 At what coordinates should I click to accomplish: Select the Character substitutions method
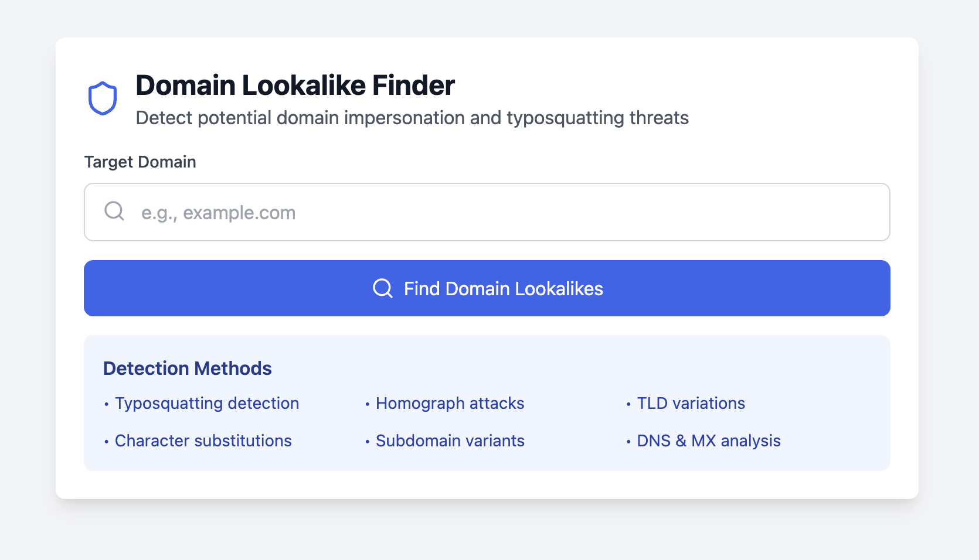click(x=203, y=441)
